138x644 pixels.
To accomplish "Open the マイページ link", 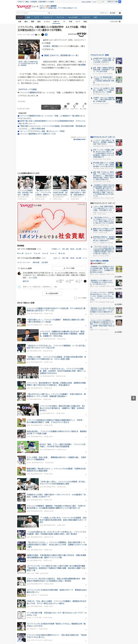I will (103, 13).
